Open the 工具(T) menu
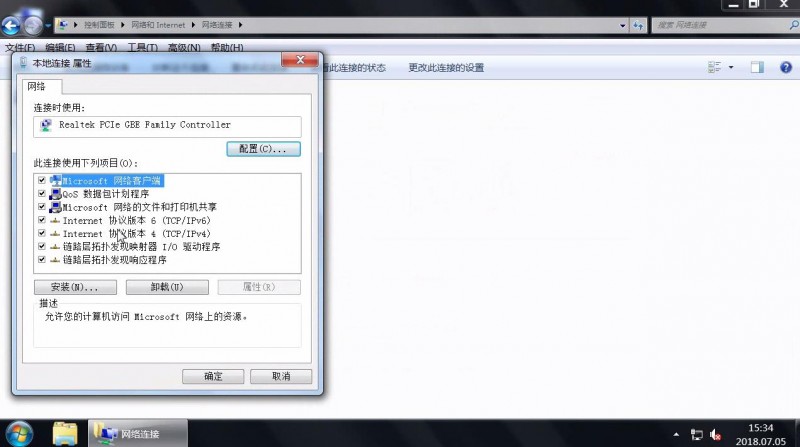This screenshot has height=447, width=800. pos(142,47)
